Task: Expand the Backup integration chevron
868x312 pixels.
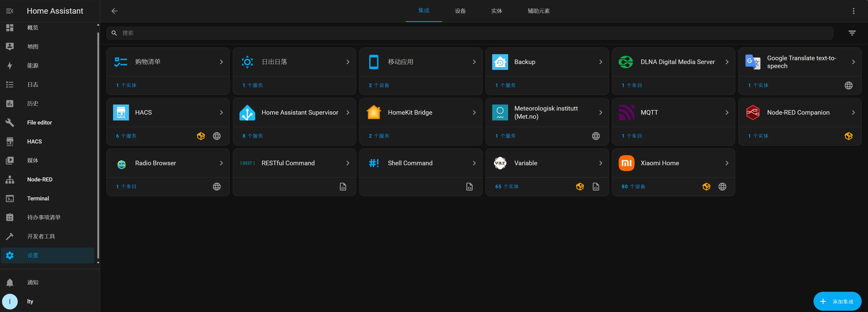Action: [600, 62]
